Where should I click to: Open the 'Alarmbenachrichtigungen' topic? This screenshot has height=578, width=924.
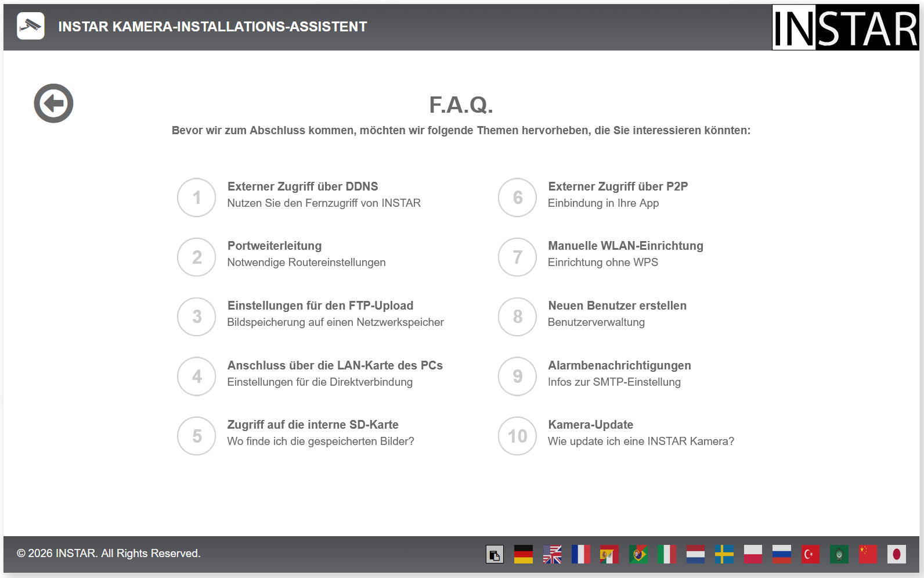(x=620, y=365)
